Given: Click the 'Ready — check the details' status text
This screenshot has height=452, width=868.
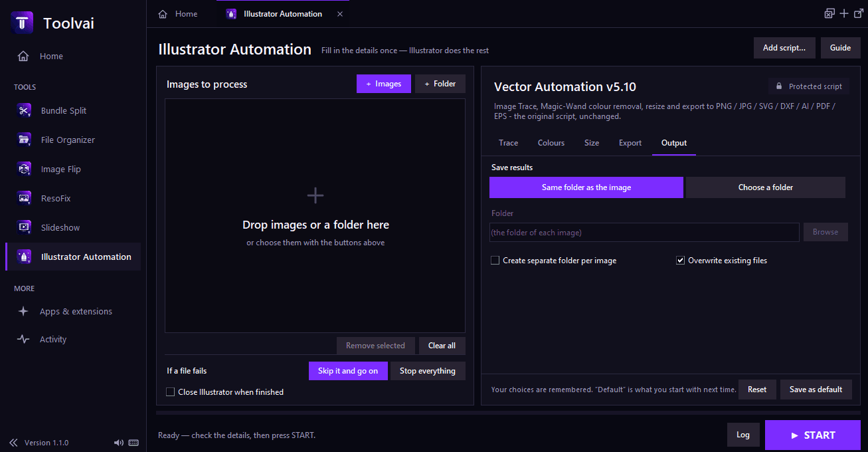Looking at the screenshot, I should pos(236,435).
